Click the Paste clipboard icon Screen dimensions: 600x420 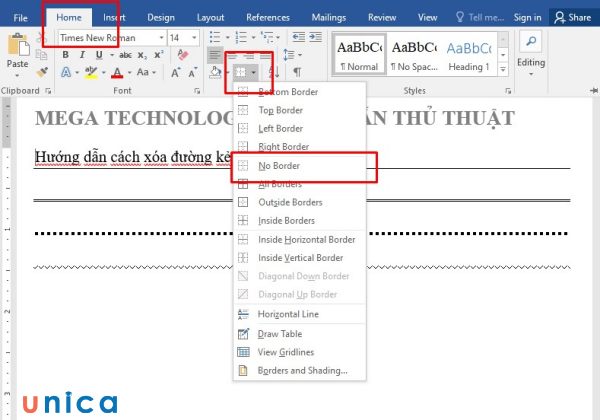click(x=17, y=46)
